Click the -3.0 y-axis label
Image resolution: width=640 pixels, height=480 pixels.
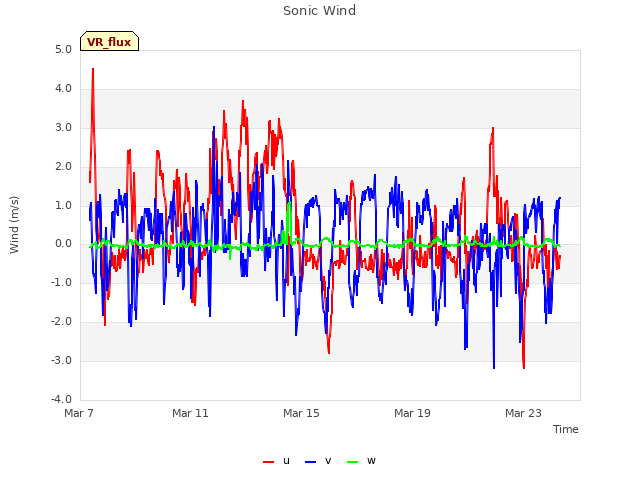tap(61, 361)
